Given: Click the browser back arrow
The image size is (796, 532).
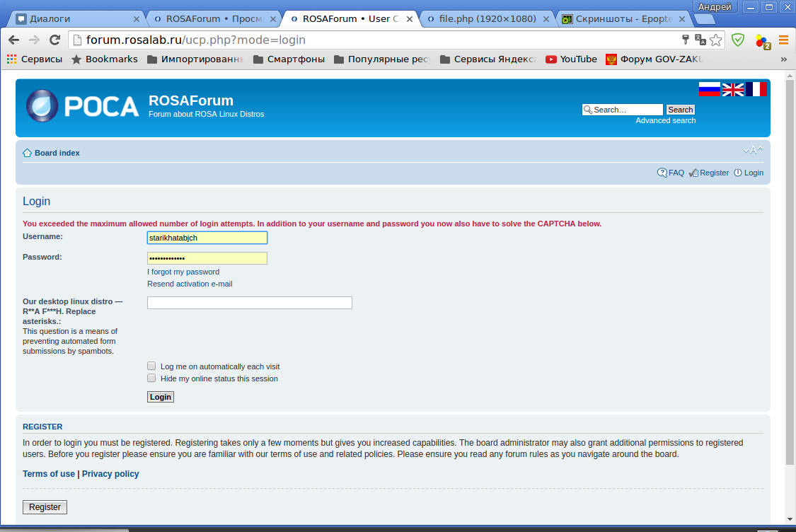Looking at the screenshot, I should click(x=13, y=40).
